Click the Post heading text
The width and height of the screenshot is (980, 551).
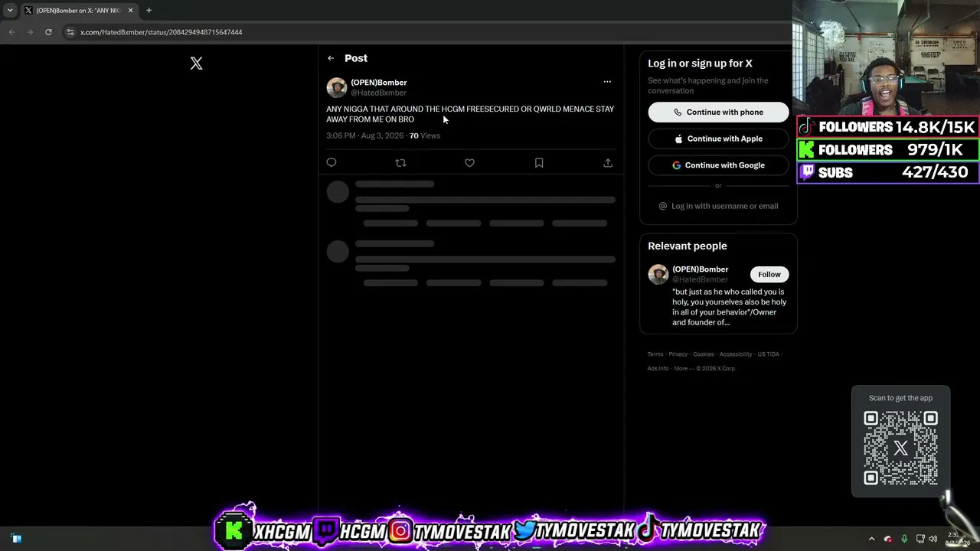pyautogui.click(x=356, y=58)
